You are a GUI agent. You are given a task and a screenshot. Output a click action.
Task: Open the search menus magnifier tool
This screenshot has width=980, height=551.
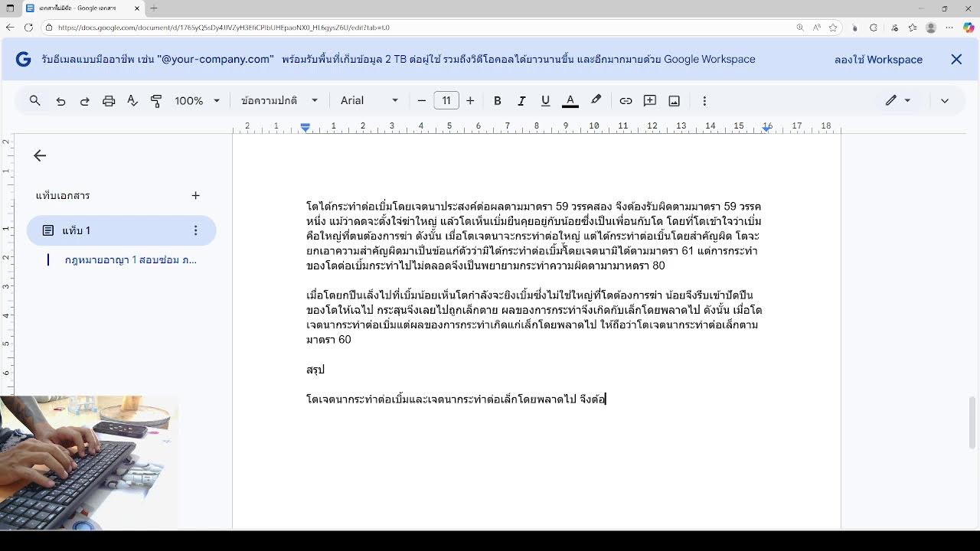coord(34,100)
